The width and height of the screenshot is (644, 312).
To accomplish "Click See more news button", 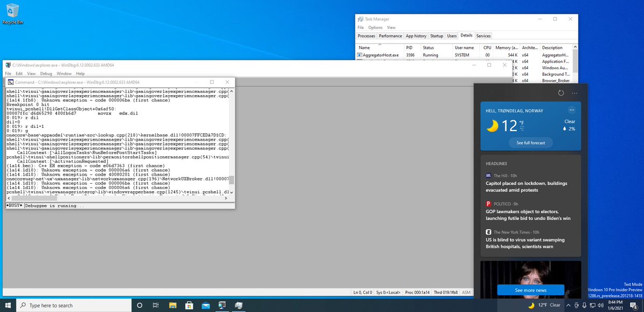I will [x=531, y=290].
